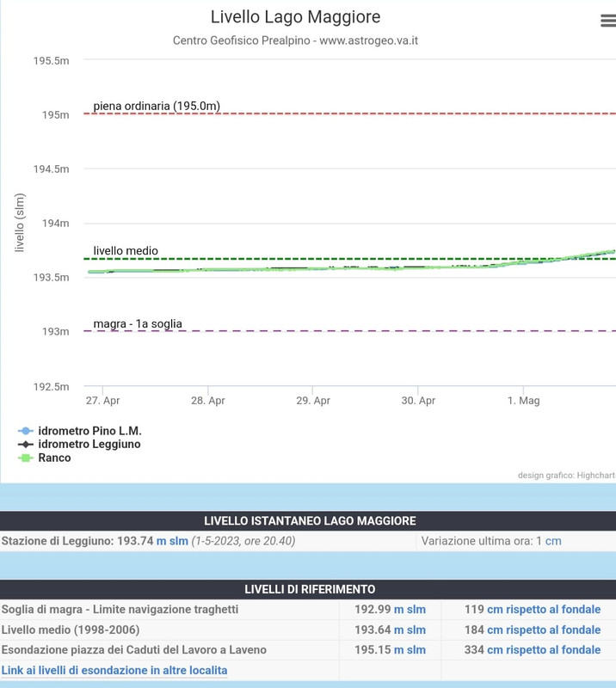This screenshot has width=616, height=688.
Task: Click the black Leggiuno legend marker
Action: pos(26,444)
